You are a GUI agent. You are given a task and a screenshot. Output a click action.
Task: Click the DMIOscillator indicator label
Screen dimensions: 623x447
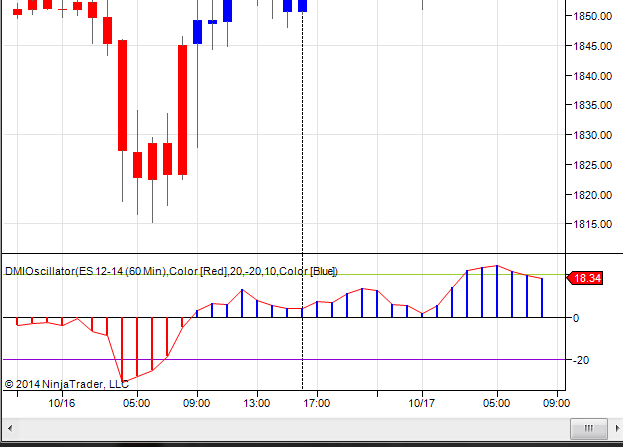[171, 271]
